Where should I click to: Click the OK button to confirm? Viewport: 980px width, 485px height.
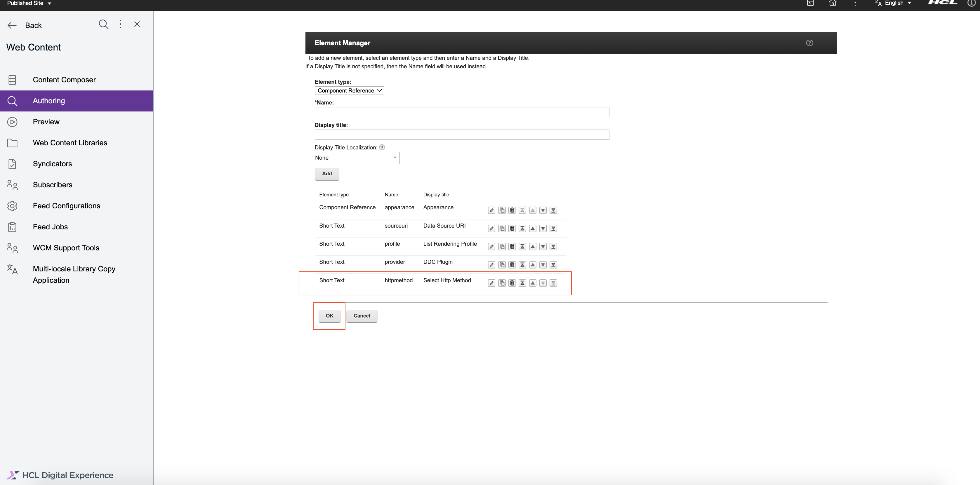329,315
